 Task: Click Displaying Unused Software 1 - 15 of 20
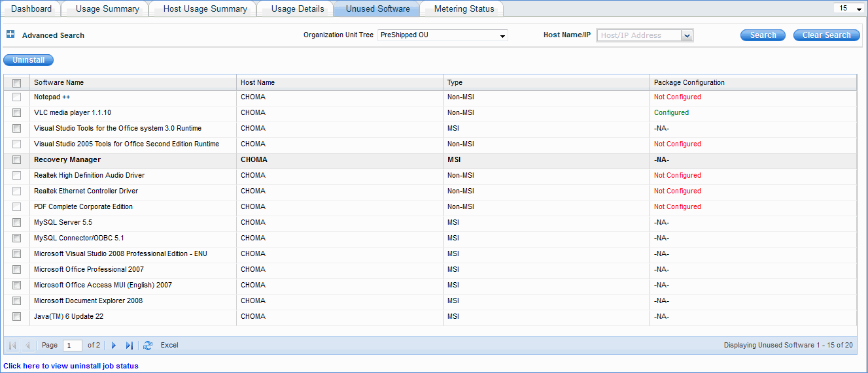point(788,345)
